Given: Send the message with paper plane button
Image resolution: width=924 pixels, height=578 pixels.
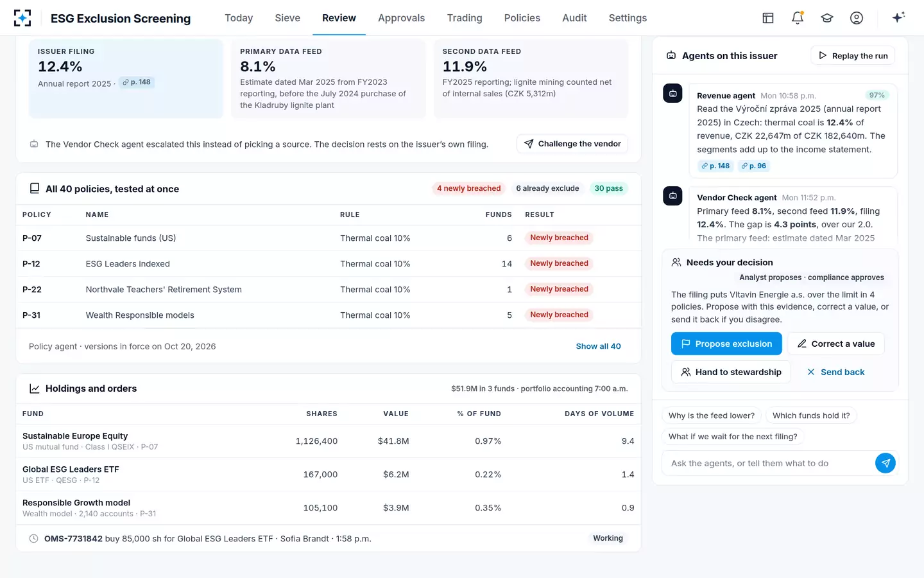Looking at the screenshot, I should (886, 463).
